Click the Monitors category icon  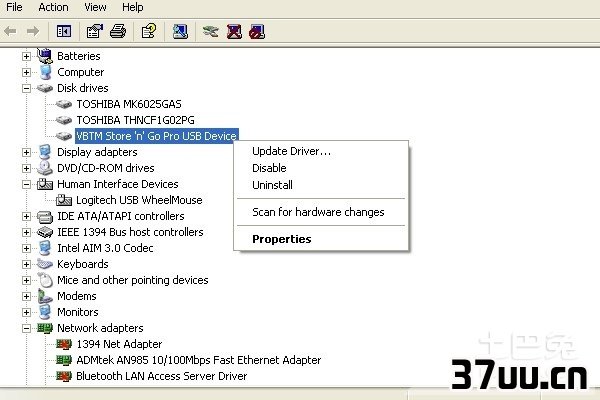pyautogui.click(x=45, y=312)
